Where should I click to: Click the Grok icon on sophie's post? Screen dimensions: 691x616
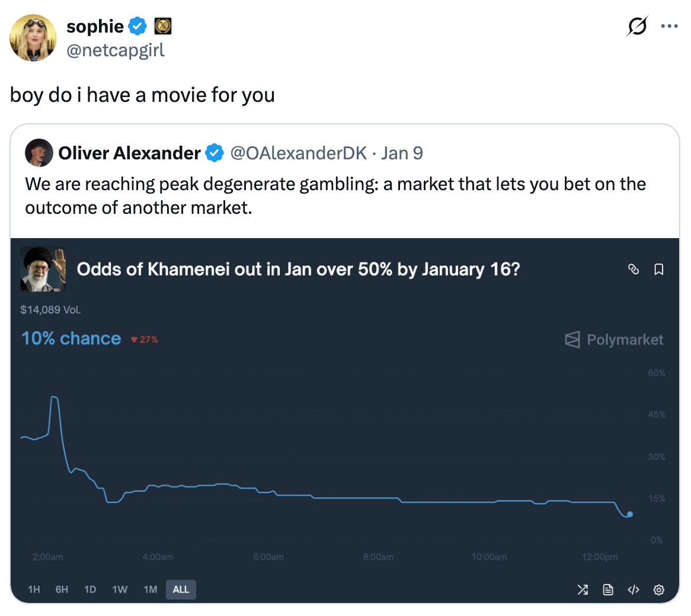(636, 27)
